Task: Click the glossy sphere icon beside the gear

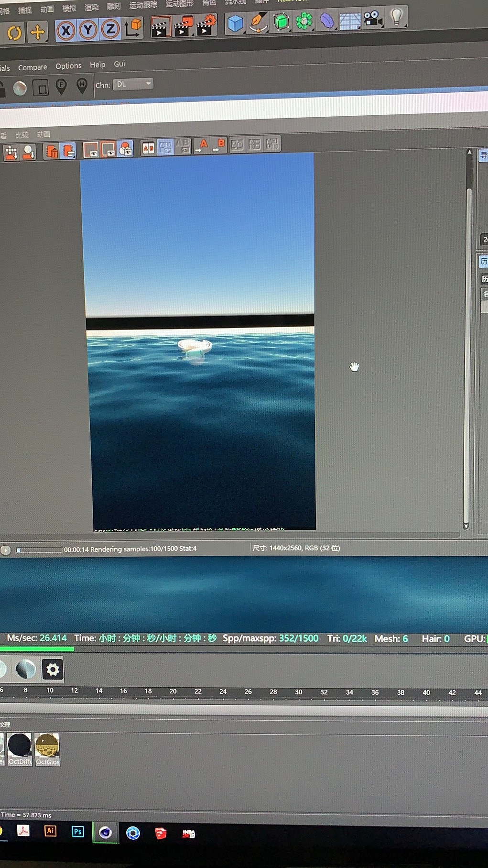Action: pyautogui.click(x=26, y=669)
